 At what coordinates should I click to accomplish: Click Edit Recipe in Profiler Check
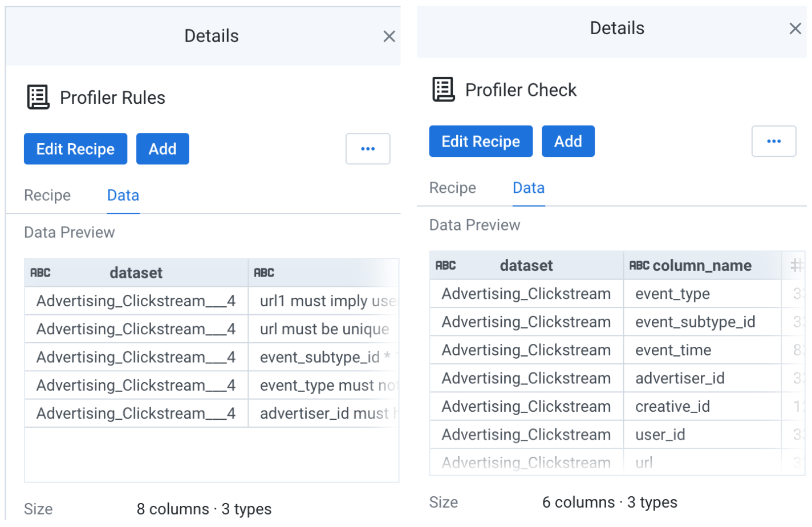480,141
